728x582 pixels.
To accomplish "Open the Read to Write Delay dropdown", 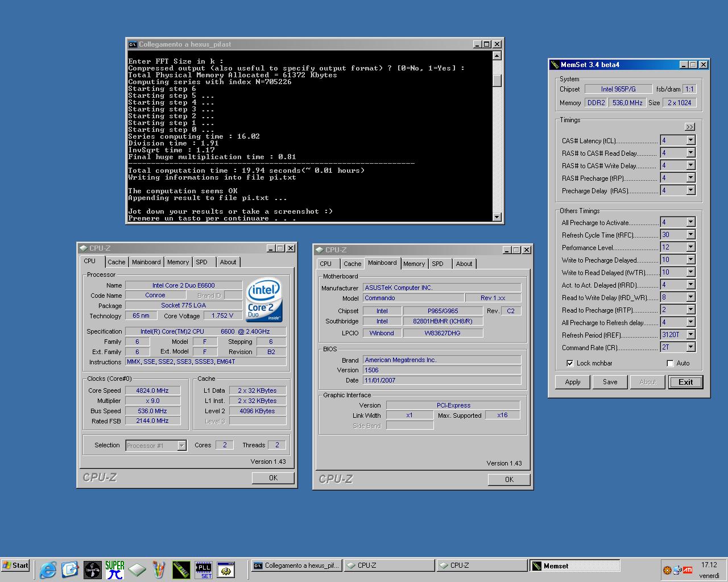I will pos(690,297).
